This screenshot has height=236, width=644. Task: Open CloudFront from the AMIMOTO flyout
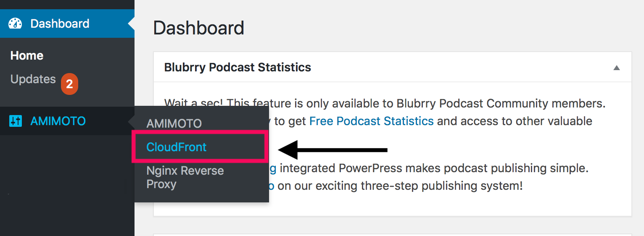tap(177, 147)
